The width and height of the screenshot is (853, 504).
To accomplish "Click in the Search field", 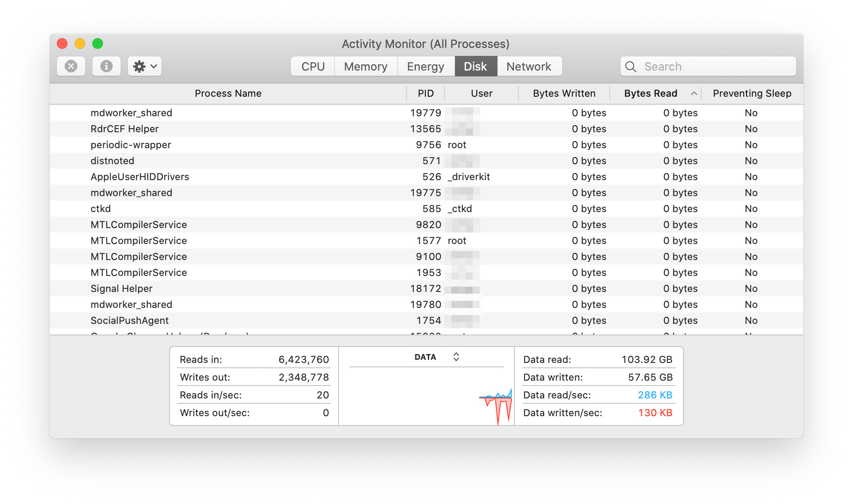I will [715, 67].
